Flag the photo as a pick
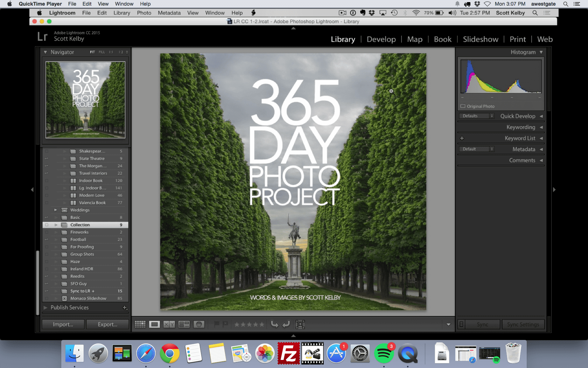 coord(217,325)
